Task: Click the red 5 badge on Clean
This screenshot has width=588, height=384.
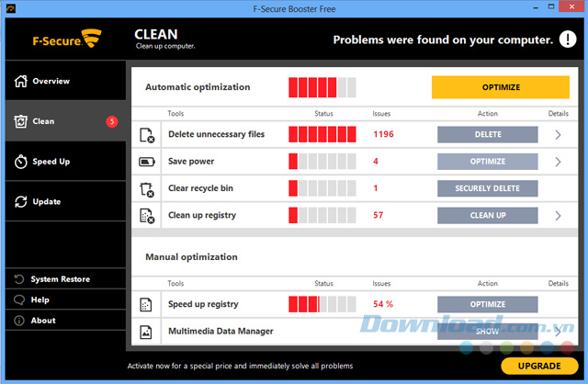Action: 112,121
